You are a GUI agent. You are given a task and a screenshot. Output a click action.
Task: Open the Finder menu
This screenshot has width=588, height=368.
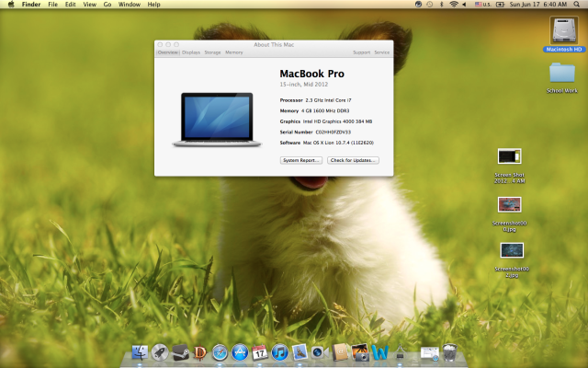pos(31,5)
